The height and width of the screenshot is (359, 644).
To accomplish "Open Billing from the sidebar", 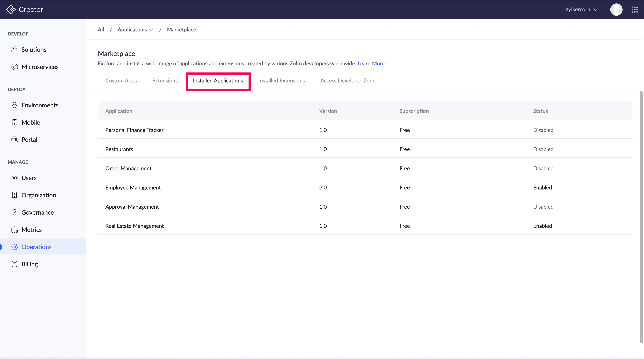I will (30, 264).
